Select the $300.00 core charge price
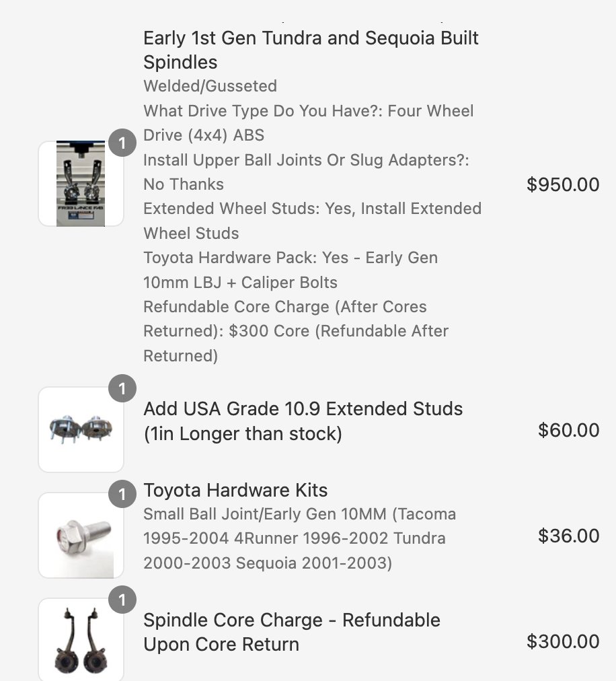Screen dimensions: 616x681 563,641
